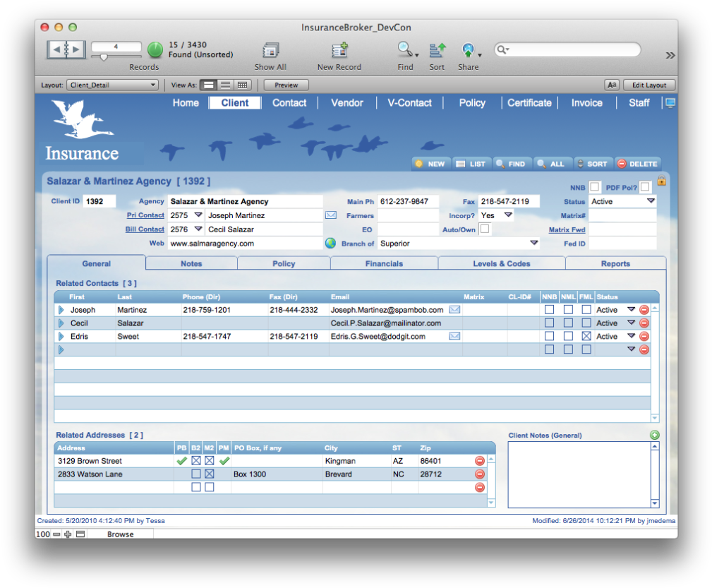Send email to Joseph.Martinez@spambob.com via envelope
Image resolution: width=712 pixels, height=588 pixels.
coord(454,309)
